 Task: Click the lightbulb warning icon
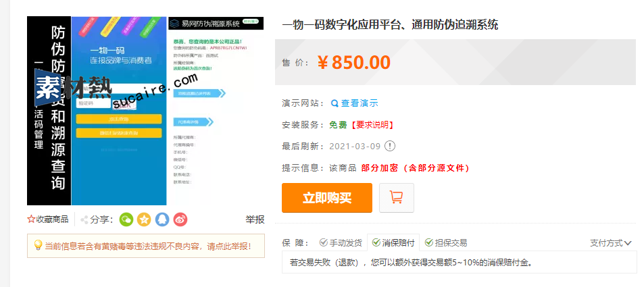[x=38, y=246]
